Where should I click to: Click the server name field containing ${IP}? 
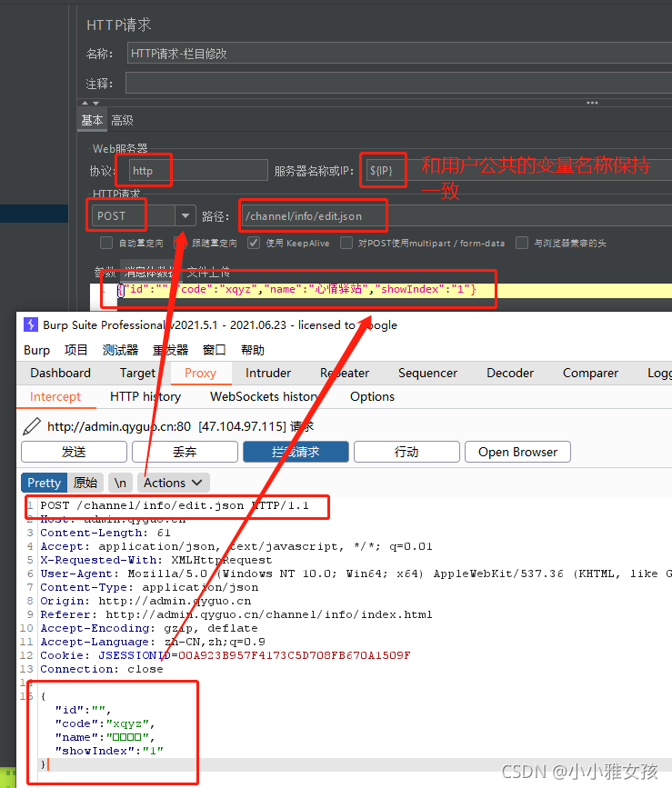(518, 170)
